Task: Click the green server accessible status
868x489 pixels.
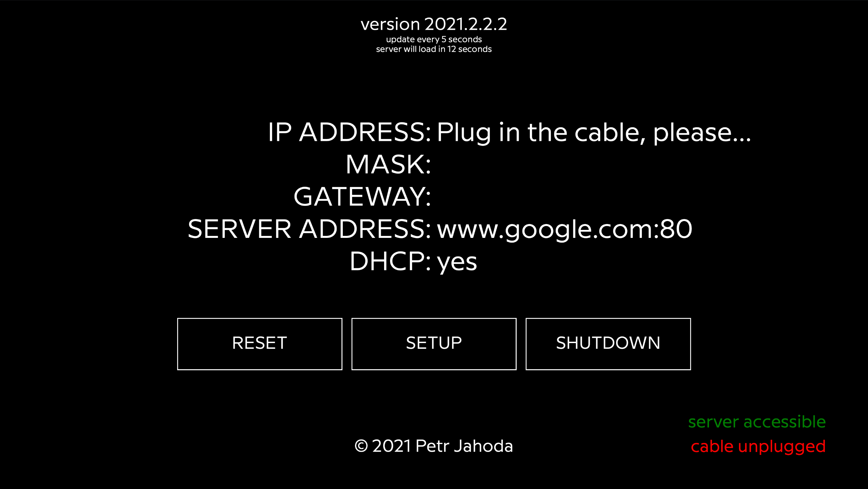Action: [757, 422]
